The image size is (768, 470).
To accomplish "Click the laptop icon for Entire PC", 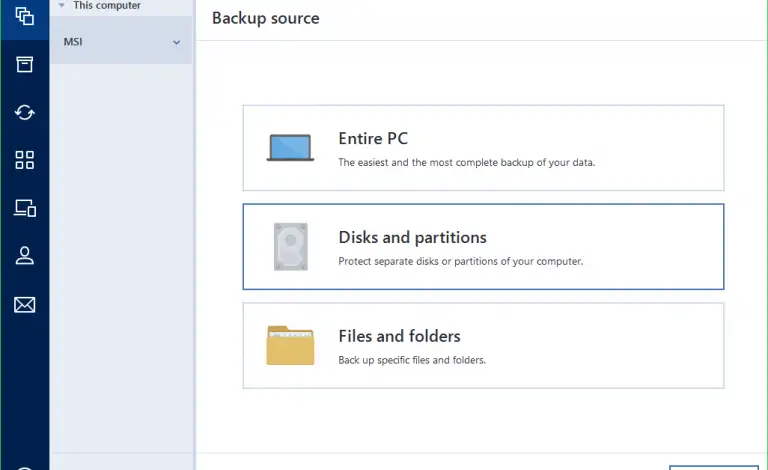I will click(290, 148).
